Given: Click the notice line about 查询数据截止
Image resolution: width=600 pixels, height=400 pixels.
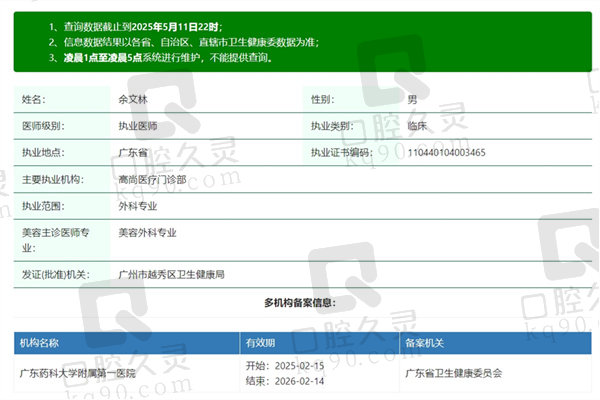Looking at the screenshot, I should [x=135, y=27].
